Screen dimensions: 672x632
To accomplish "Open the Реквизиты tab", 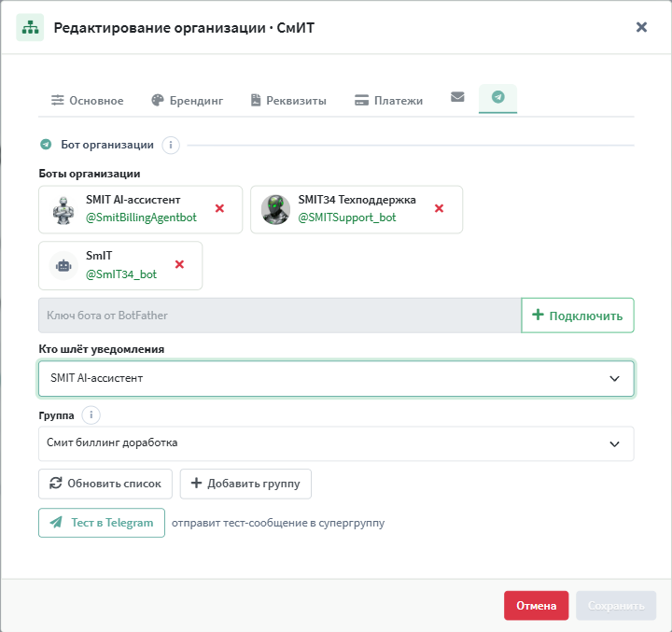I will (x=288, y=100).
